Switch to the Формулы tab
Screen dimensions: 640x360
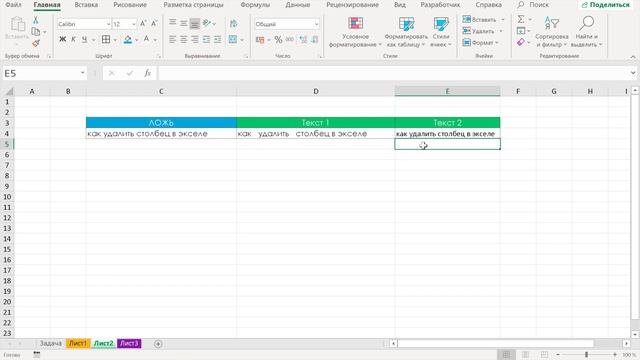pos(255,5)
